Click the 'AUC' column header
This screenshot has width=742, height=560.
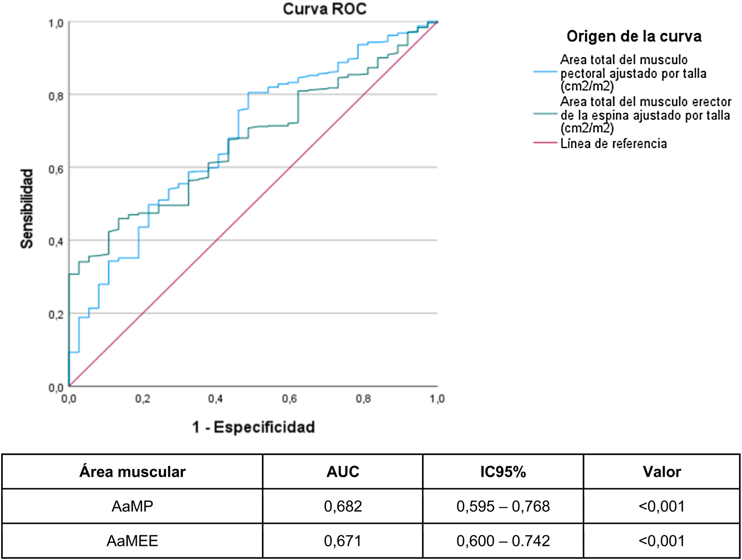point(343,472)
